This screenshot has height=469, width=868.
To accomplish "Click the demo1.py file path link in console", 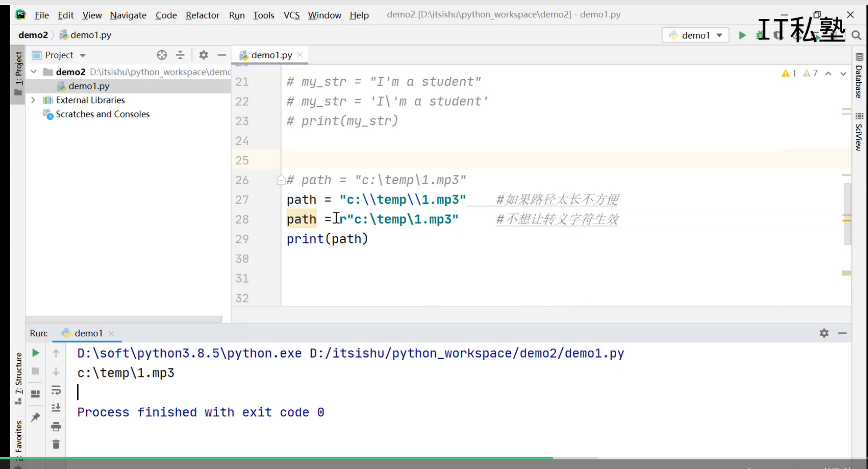I will (x=467, y=354).
